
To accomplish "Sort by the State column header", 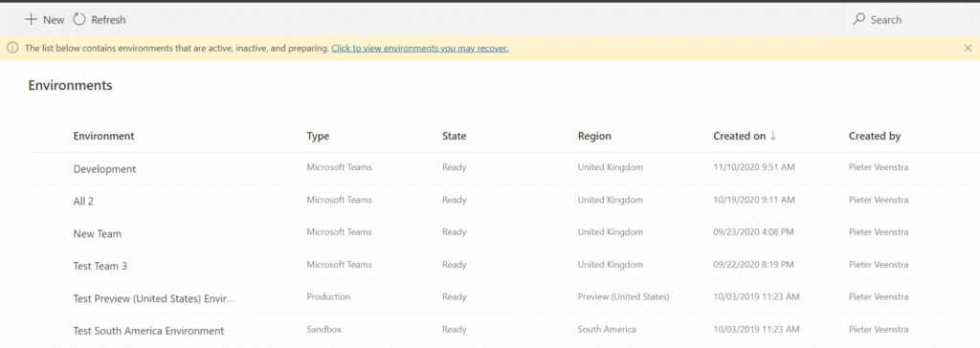I will click(455, 136).
